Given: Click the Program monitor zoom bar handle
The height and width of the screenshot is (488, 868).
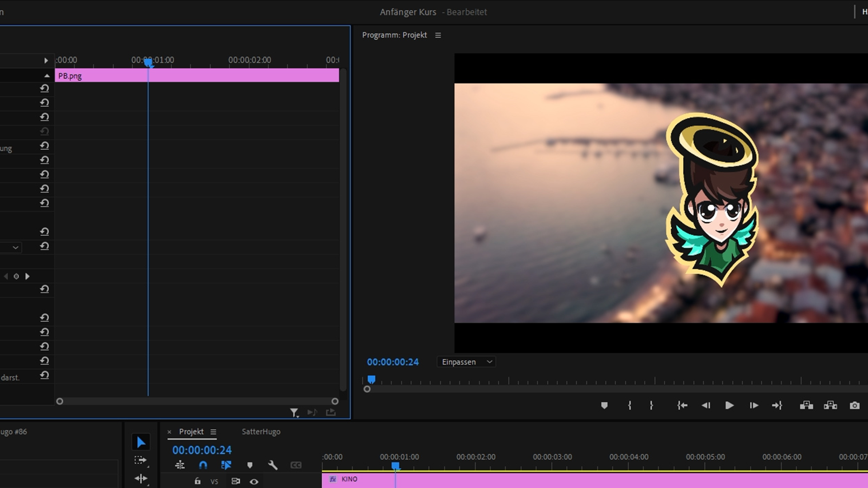Looking at the screenshot, I should tap(367, 389).
